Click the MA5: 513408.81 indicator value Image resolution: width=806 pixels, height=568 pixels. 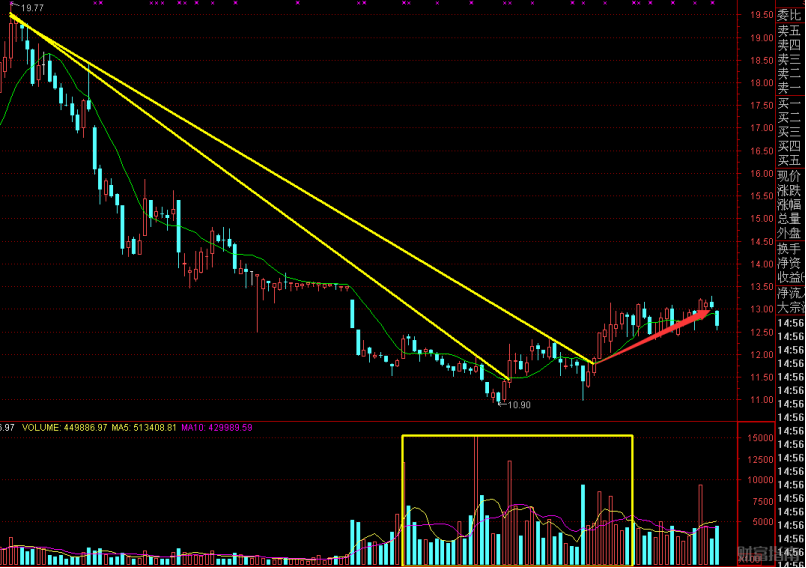[x=144, y=428]
